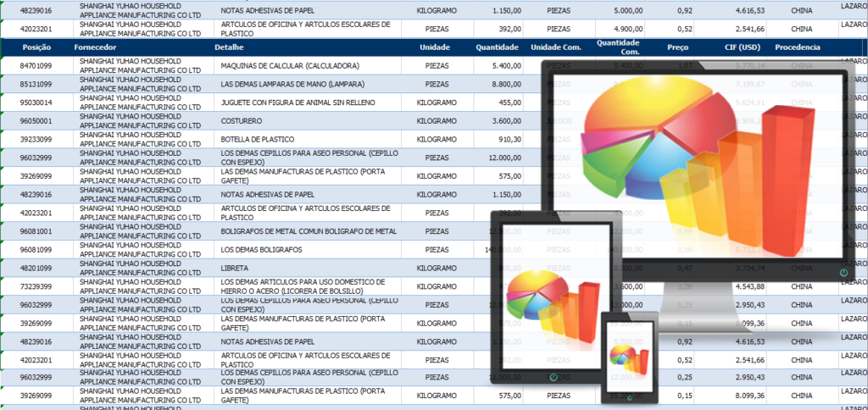Click the Procedencia column header

tap(797, 47)
